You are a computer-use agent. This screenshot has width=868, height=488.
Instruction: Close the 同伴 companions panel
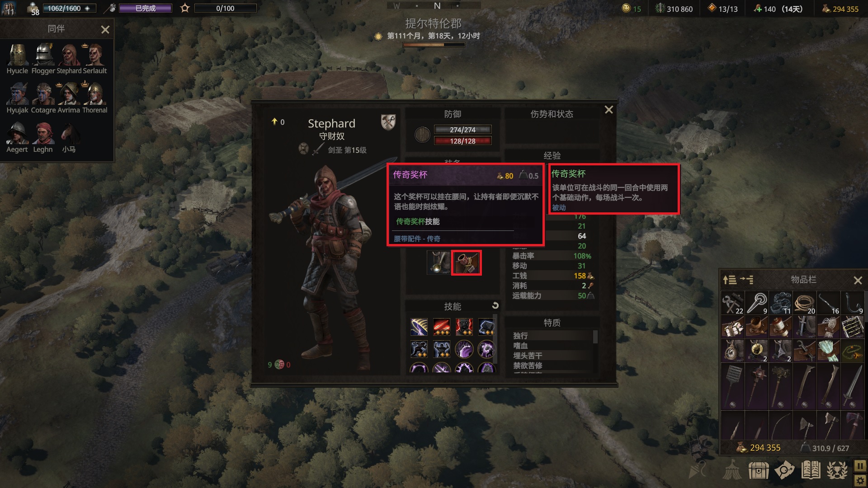[105, 30]
